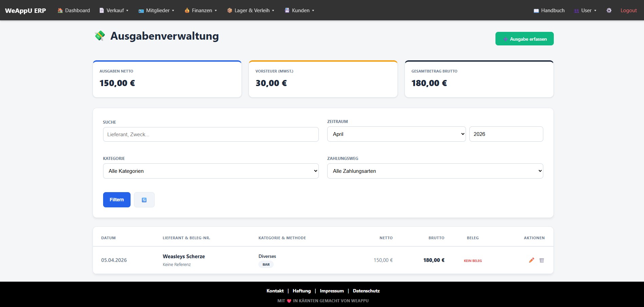The width and height of the screenshot is (644, 307).
Task: Log out via the Logout link
Action: pyautogui.click(x=628, y=11)
